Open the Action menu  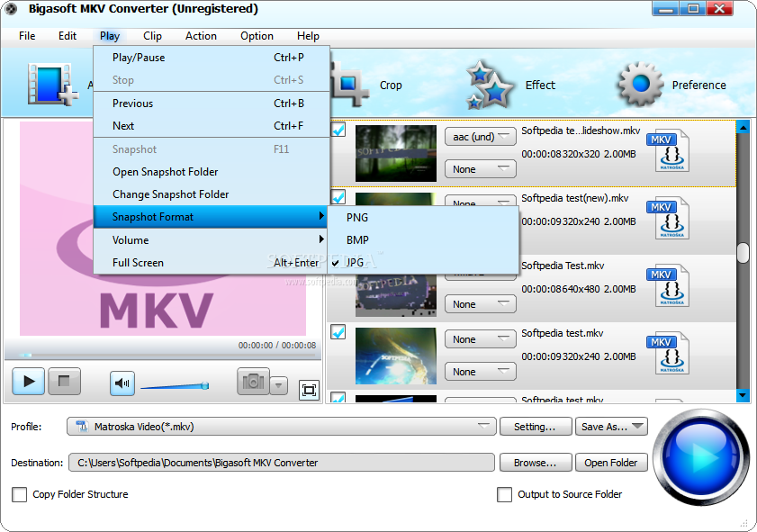click(x=201, y=36)
